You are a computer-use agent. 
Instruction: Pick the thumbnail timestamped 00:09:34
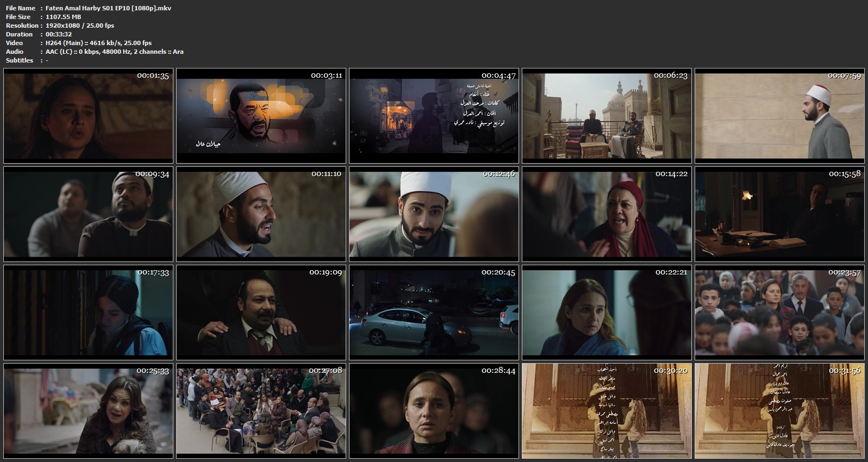(x=88, y=214)
